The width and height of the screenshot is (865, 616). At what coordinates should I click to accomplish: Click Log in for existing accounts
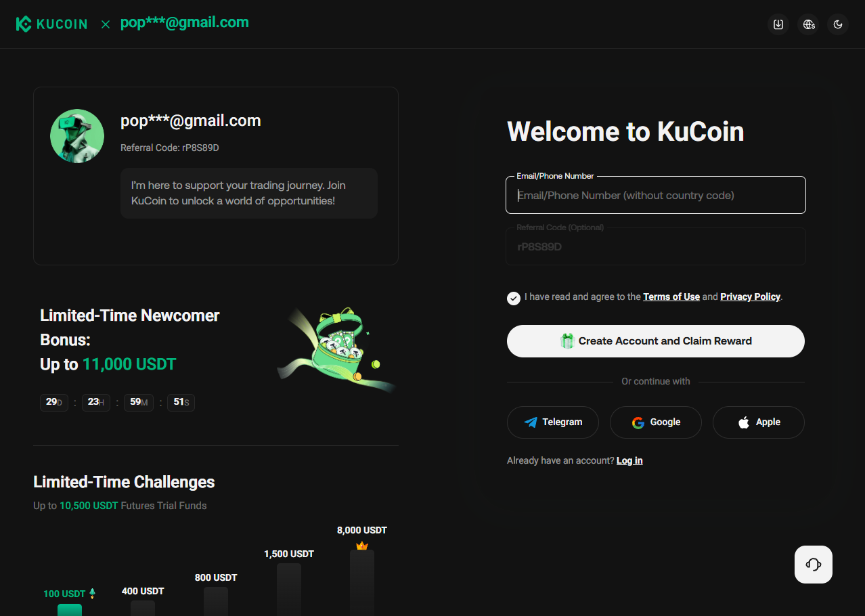(629, 460)
